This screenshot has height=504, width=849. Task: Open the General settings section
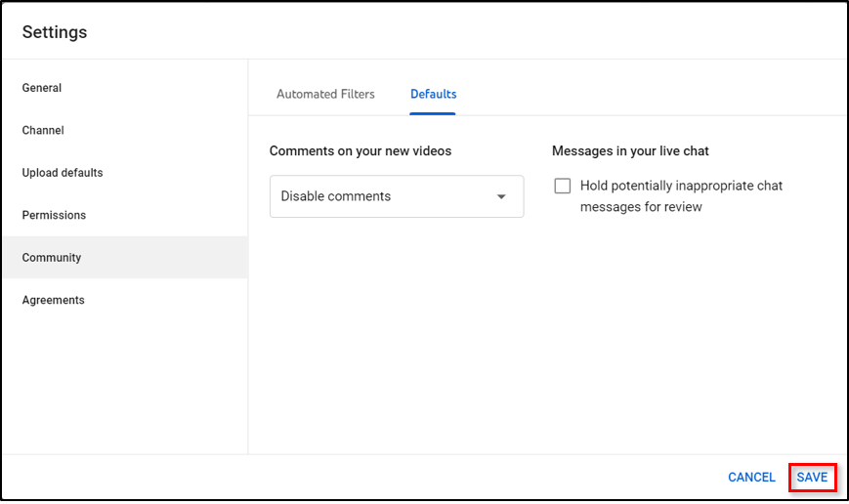click(42, 88)
